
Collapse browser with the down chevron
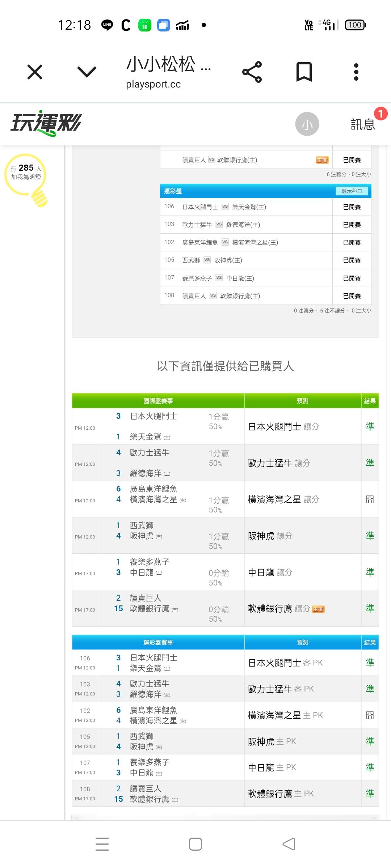tap(87, 72)
